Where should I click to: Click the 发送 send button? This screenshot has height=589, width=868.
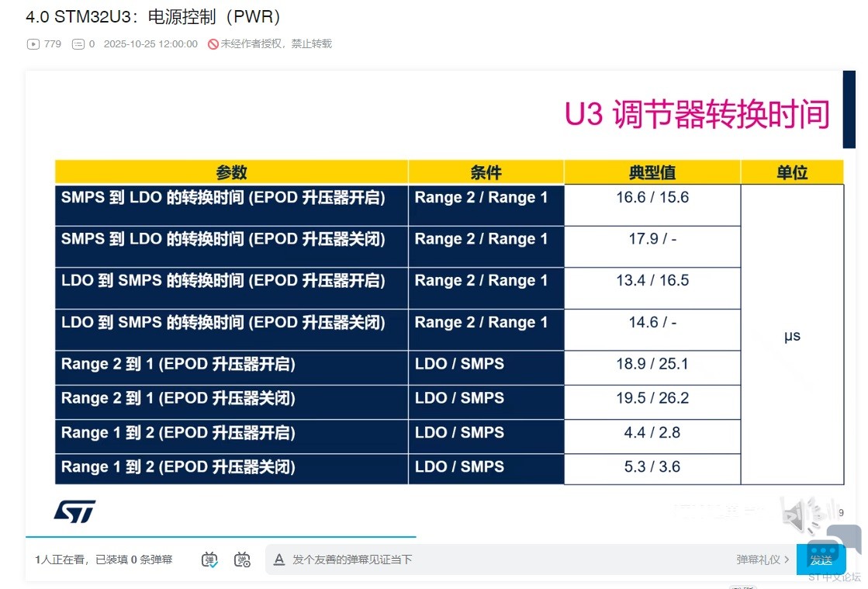pos(821,560)
